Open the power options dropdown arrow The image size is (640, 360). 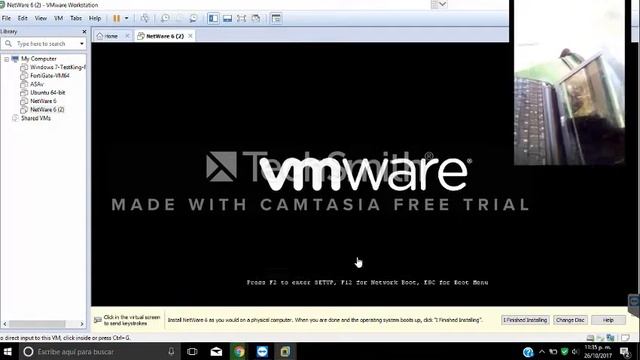(126, 18)
